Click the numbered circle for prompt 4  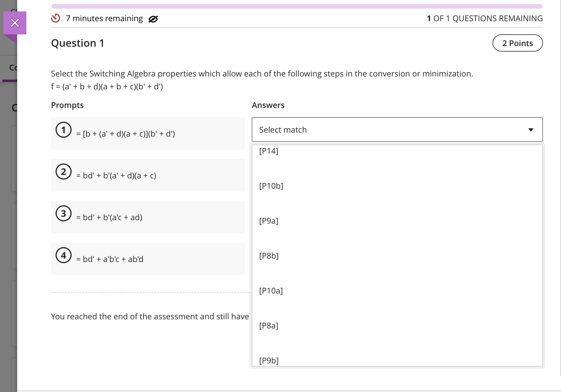(x=63, y=255)
